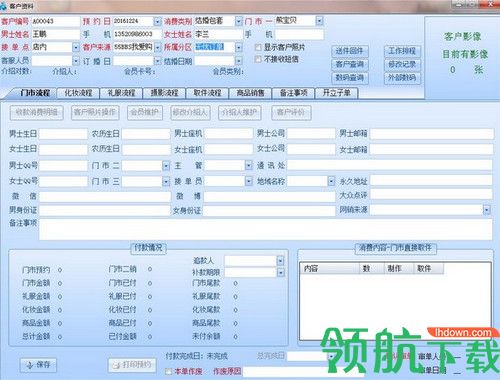The image size is (500, 380).
Task: Open the 门市一 dropdown arrow
Action: click(319, 21)
